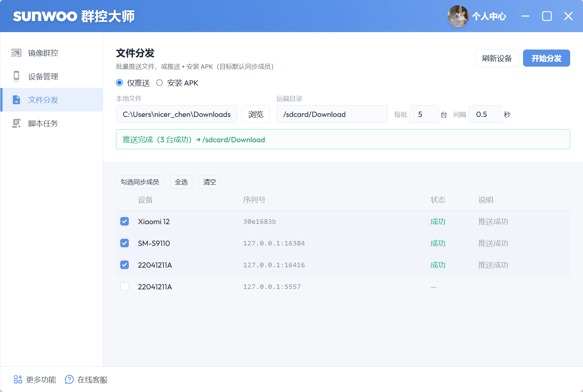This screenshot has height=392, width=583.
Task: Click the push complete status message banner
Action: click(x=343, y=139)
